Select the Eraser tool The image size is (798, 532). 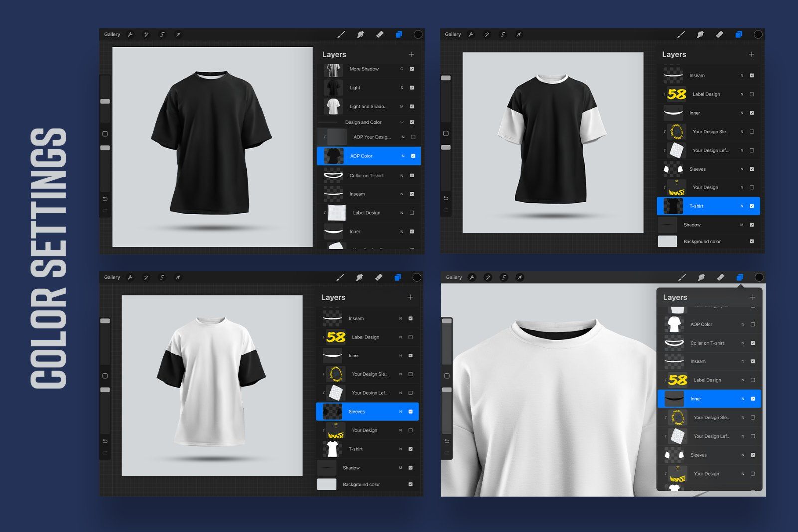pyautogui.click(x=379, y=34)
